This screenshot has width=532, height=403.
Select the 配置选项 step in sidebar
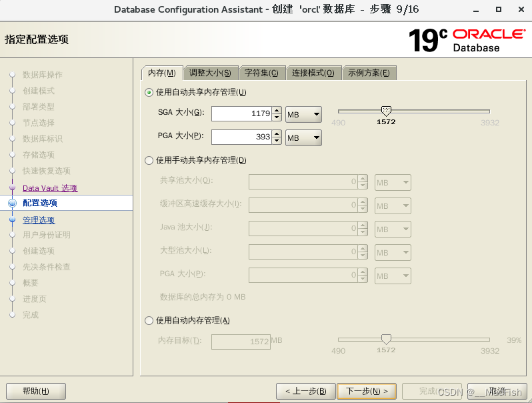pos(40,203)
